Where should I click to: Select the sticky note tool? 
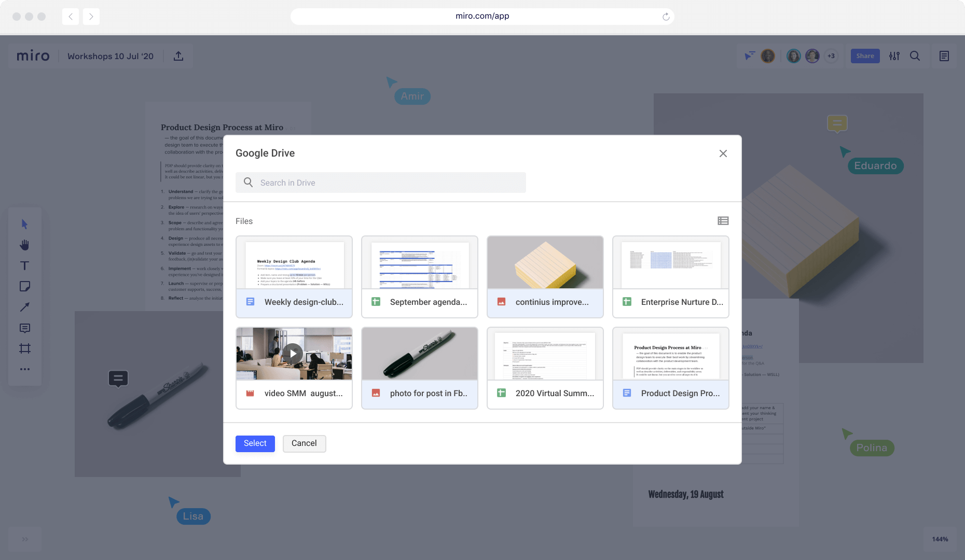click(24, 286)
